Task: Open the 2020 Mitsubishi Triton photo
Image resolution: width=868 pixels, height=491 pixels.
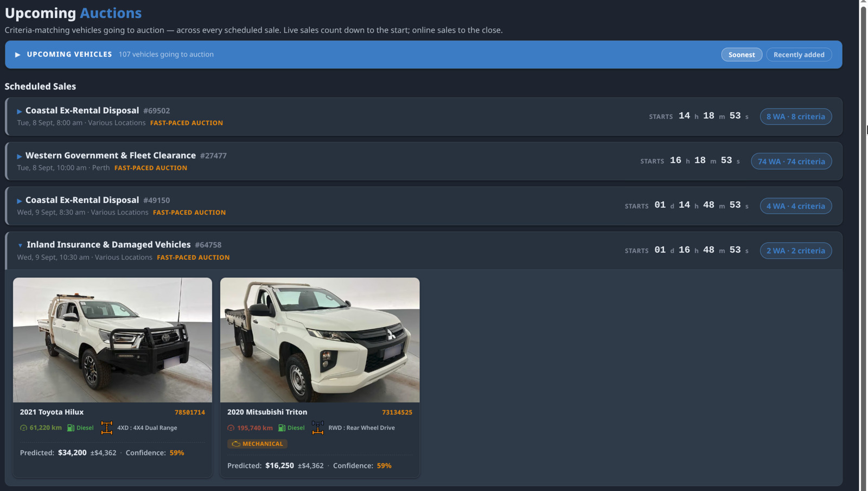Action: click(320, 340)
